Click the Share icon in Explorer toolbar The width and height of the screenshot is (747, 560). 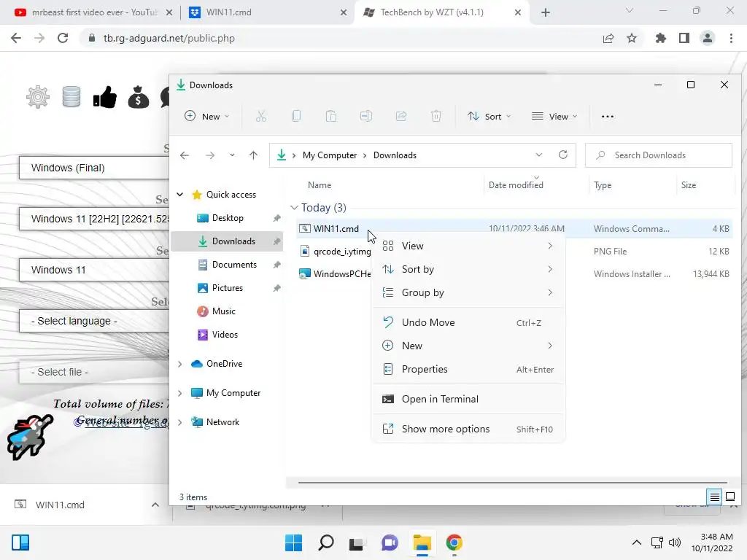[401, 116]
